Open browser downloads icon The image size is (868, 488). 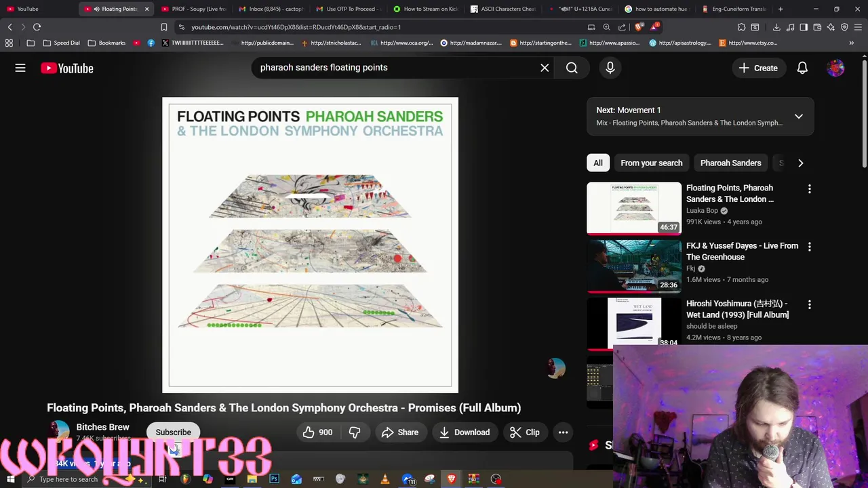click(776, 27)
